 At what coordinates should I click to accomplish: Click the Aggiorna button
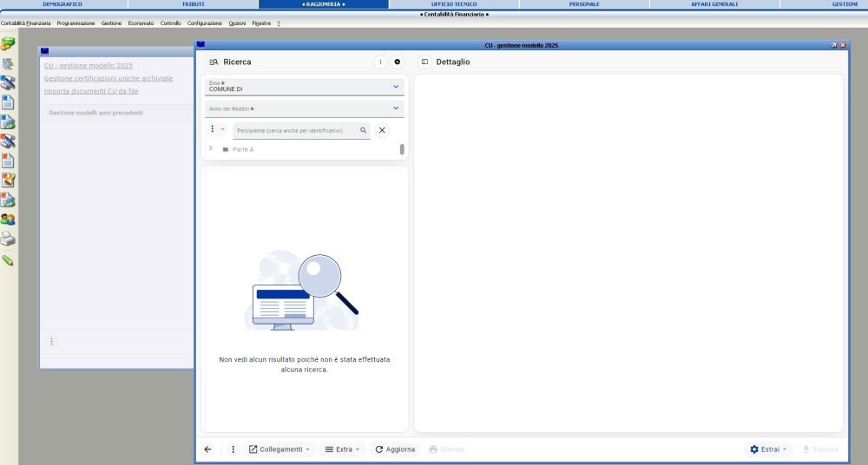pos(395,449)
